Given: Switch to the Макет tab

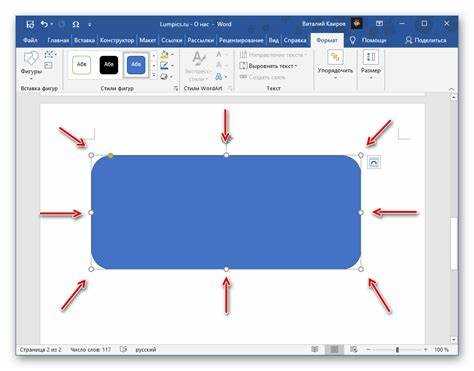Looking at the screenshot, I should pos(148,40).
